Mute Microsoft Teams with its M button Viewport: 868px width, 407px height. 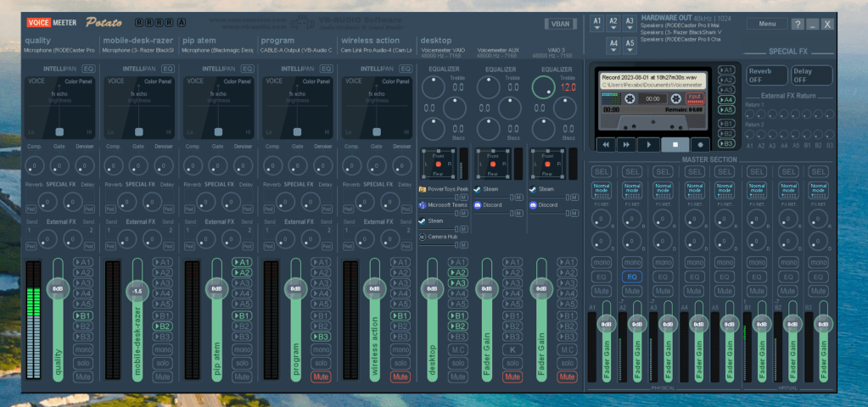pyautogui.click(x=464, y=213)
